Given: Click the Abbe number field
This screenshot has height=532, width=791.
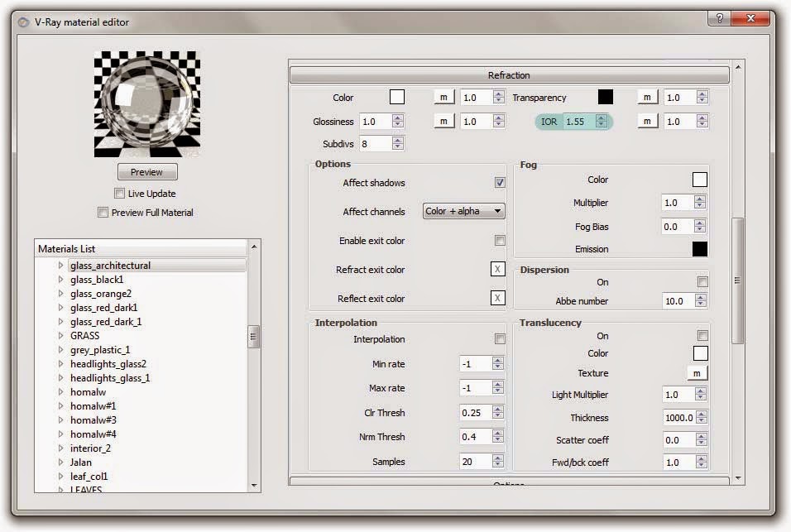Looking at the screenshot, I should 678,301.
